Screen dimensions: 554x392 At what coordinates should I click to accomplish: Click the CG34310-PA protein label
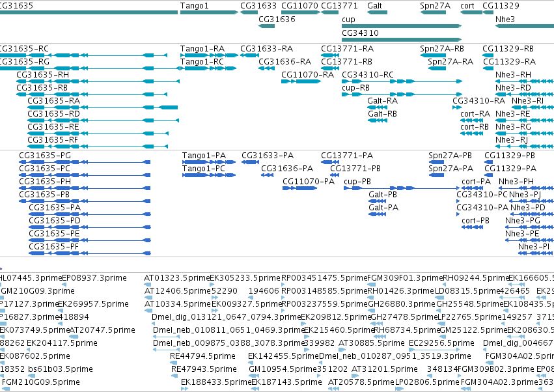(482, 208)
